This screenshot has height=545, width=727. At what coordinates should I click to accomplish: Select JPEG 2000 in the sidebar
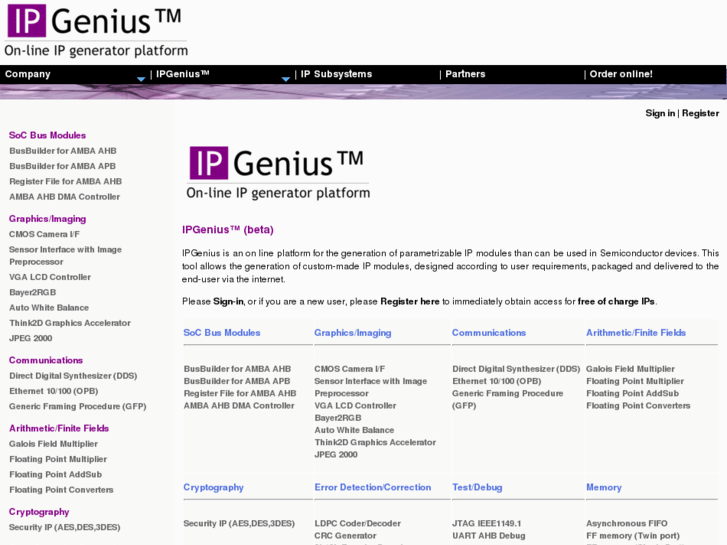[31, 338]
